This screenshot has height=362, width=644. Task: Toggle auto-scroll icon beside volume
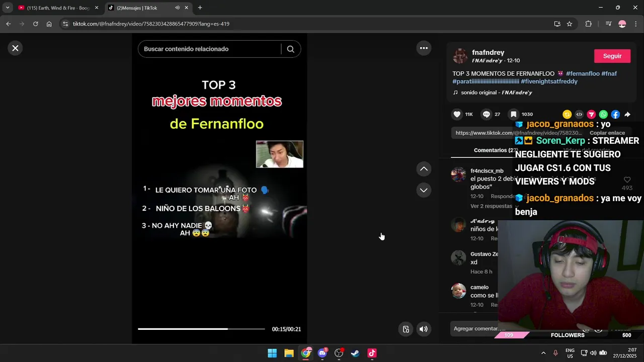[x=406, y=329]
